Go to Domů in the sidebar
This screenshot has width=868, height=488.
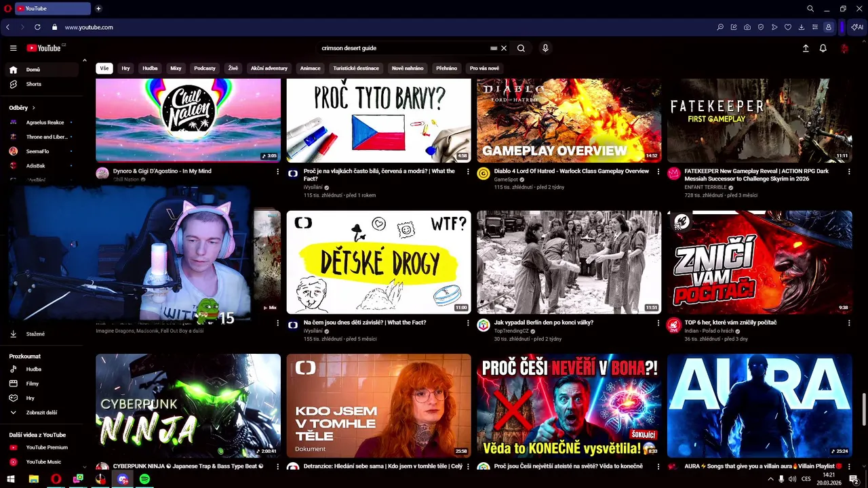(43, 70)
